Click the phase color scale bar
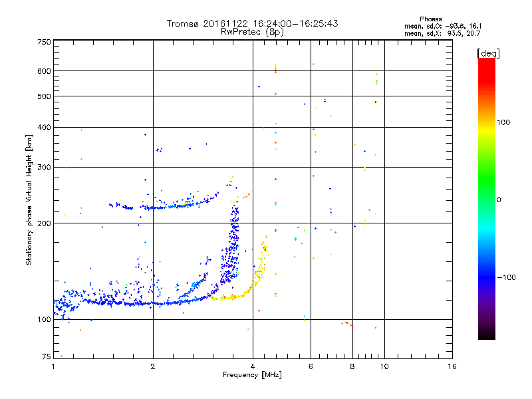The height and width of the screenshot is (399, 532). [487, 198]
